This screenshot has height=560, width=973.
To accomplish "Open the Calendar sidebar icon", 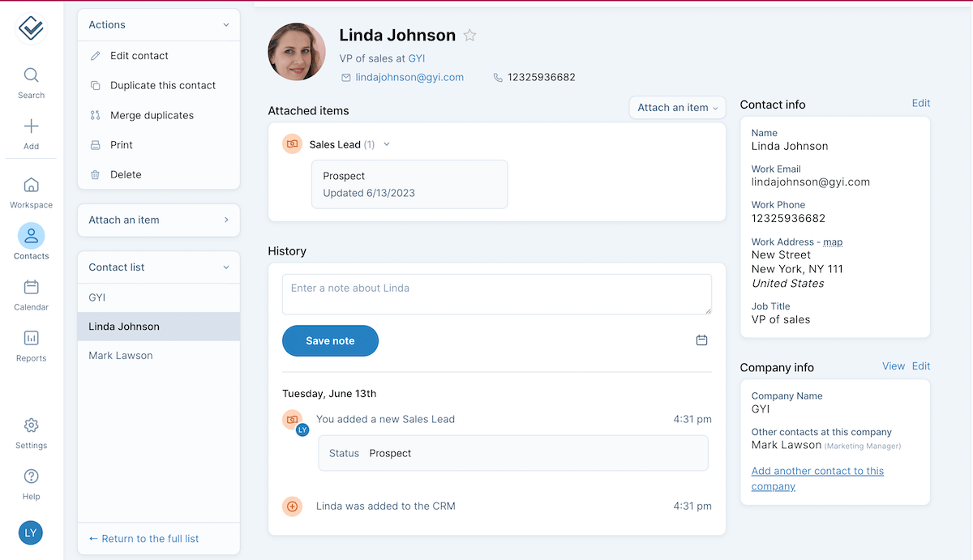I will tap(31, 288).
